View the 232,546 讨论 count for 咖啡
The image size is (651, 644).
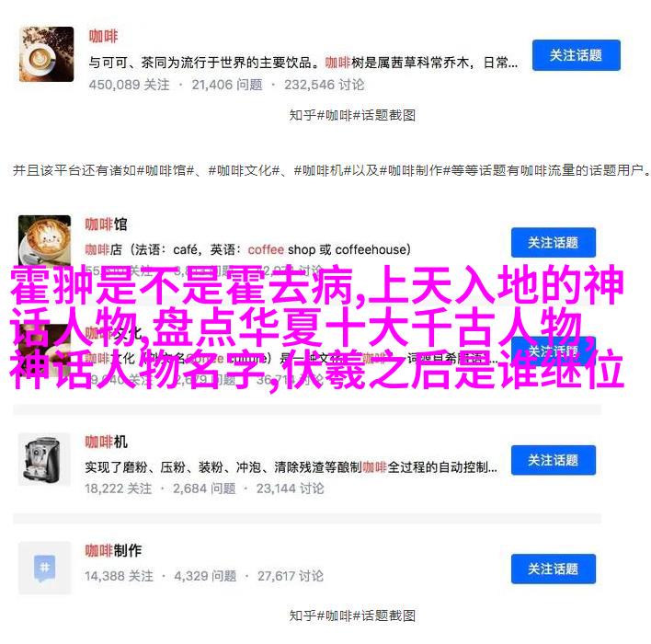(325, 85)
